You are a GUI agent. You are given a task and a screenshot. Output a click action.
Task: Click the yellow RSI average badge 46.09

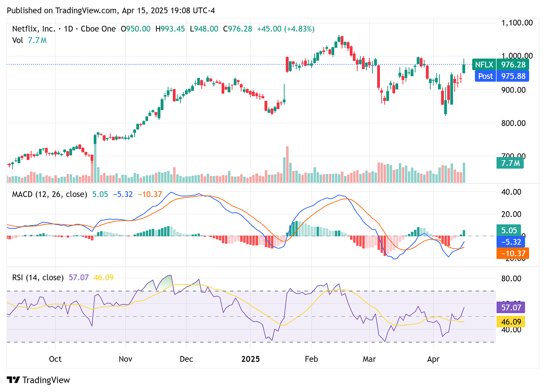pyautogui.click(x=511, y=321)
